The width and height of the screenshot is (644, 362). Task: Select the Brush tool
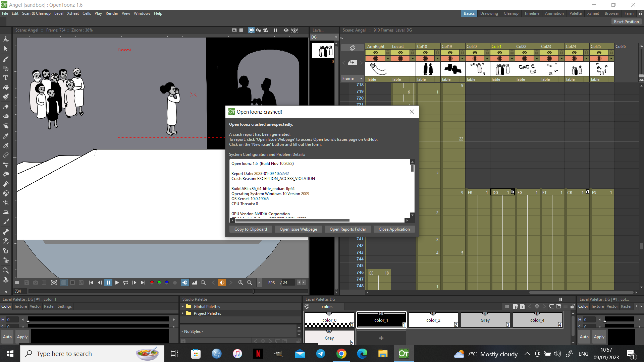(x=6, y=59)
